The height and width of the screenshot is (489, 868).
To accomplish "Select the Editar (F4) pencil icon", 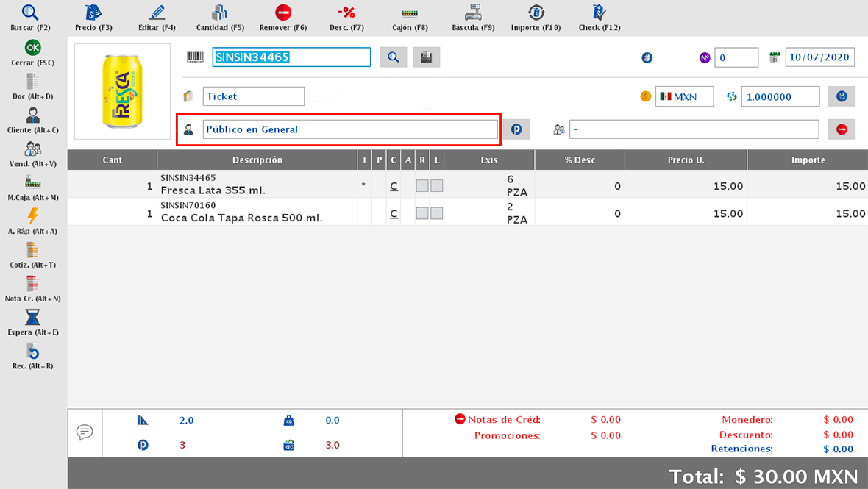I will 157,13.
